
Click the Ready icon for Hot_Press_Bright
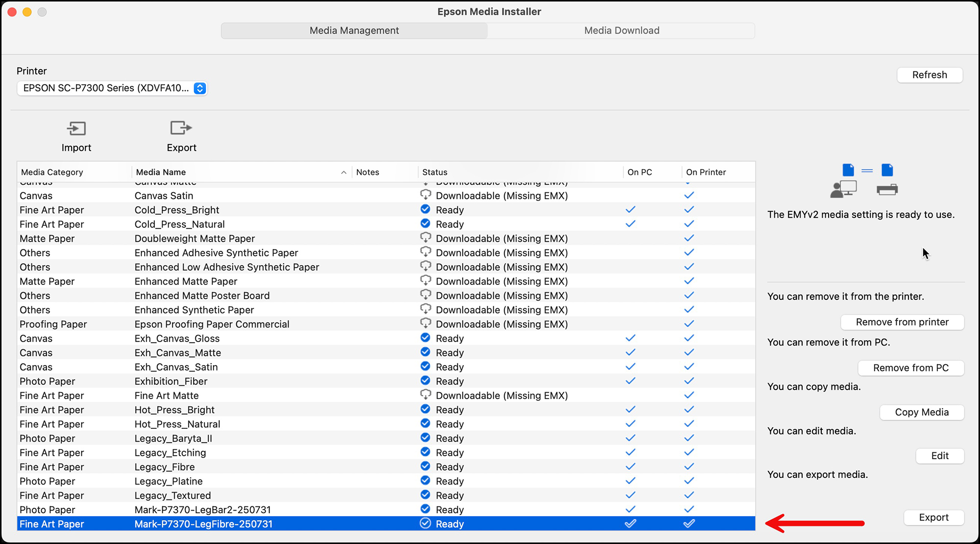[x=425, y=409]
